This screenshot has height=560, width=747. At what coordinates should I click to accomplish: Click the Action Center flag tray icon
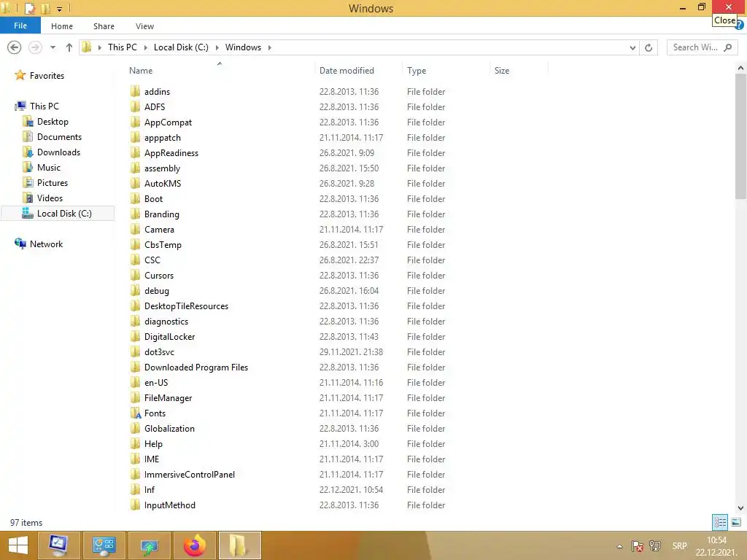click(637, 546)
